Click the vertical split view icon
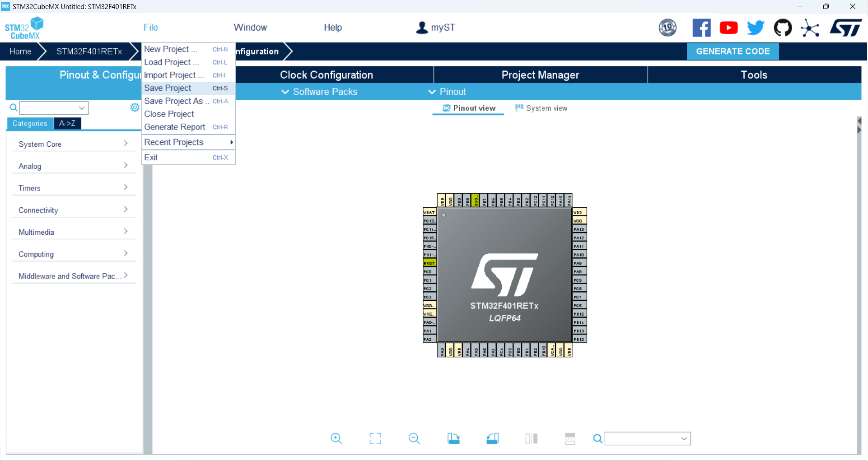Image resolution: width=868 pixels, height=461 pixels. pyautogui.click(x=532, y=438)
